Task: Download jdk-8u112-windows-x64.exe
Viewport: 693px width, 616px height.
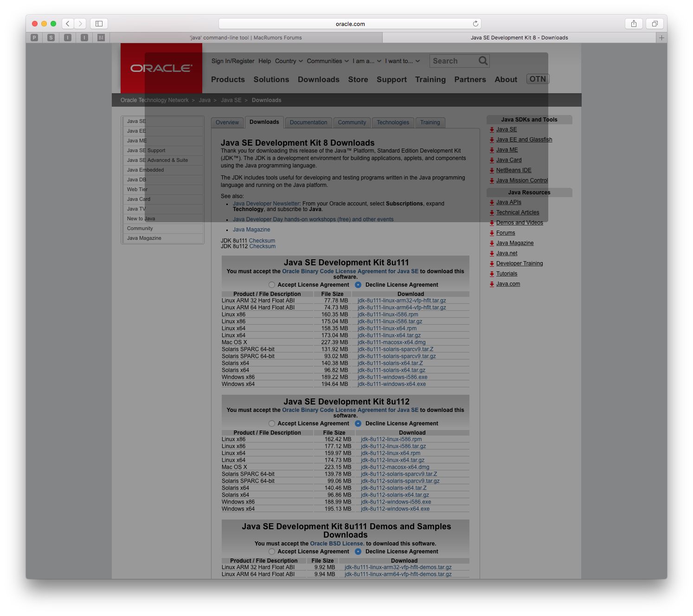Action: pyautogui.click(x=395, y=509)
